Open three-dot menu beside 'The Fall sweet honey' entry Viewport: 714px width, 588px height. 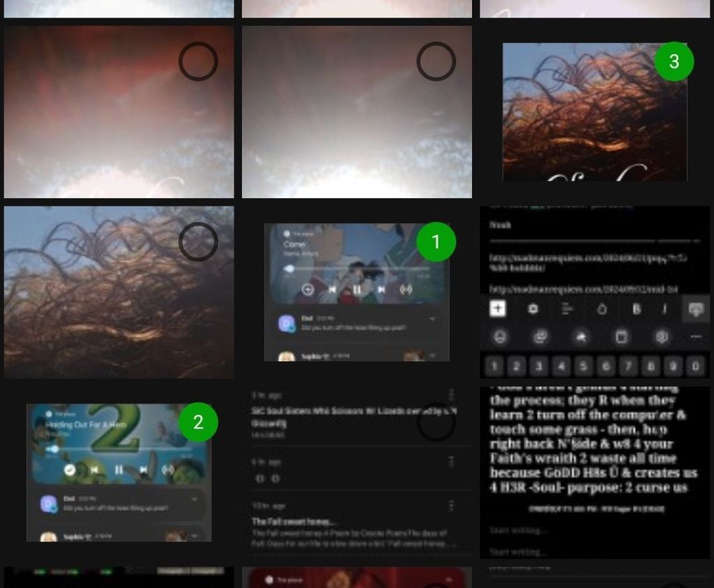(451, 506)
